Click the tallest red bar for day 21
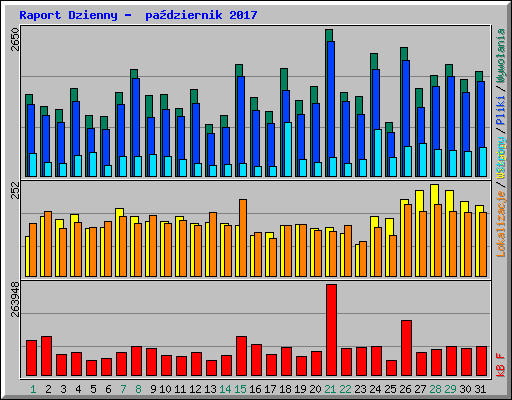The width and height of the screenshot is (512, 400). 331,330
